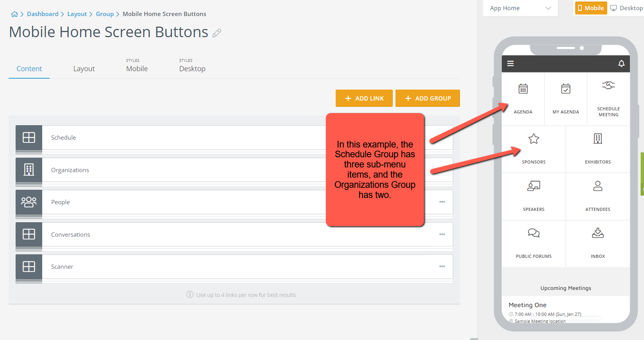Open the Conversations row options menu
The image size is (644, 340).
click(x=442, y=234)
